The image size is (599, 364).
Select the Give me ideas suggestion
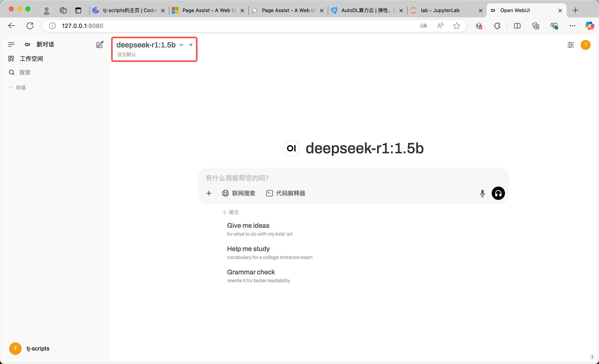(x=259, y=229)
